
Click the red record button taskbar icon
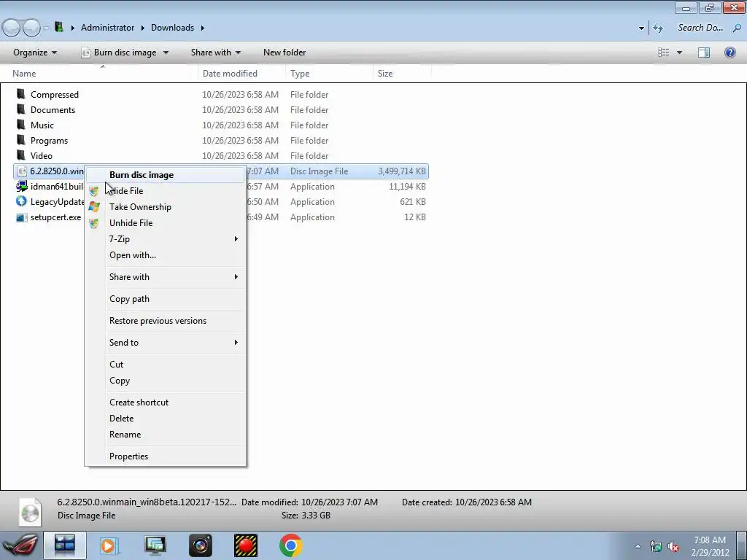[x=246, y=545]
